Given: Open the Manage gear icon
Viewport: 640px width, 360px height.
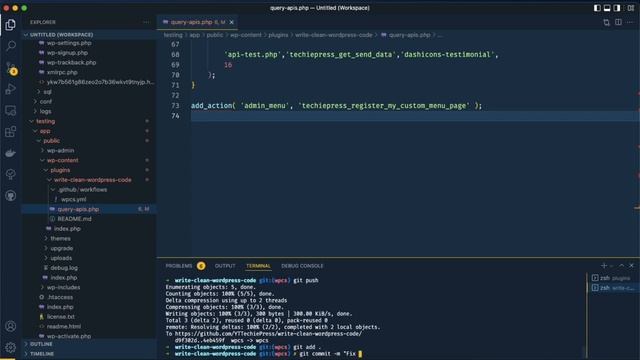Looking at the screenshot, I should click(11, 347).
